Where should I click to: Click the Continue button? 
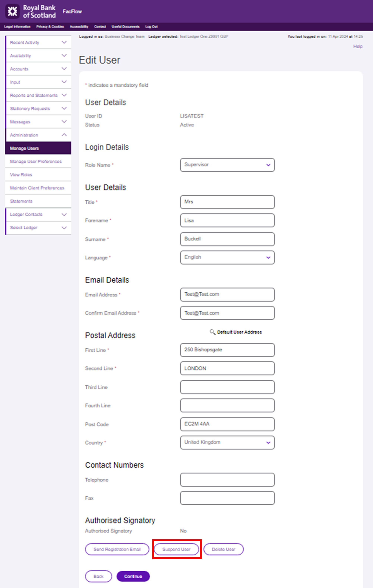pyautogui.click(x=133, y=576)
